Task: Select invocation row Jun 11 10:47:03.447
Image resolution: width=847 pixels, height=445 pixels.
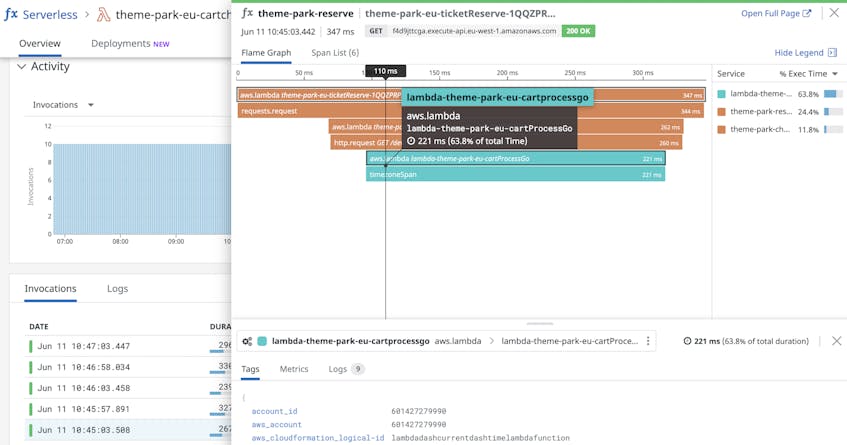Action: point(129,346)
